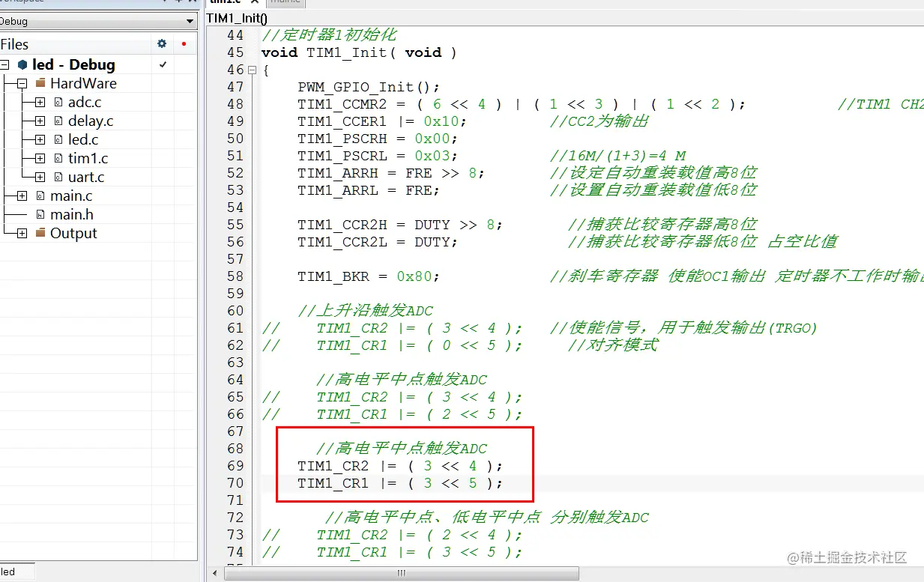Select tim1.c in the file tree

88,159
